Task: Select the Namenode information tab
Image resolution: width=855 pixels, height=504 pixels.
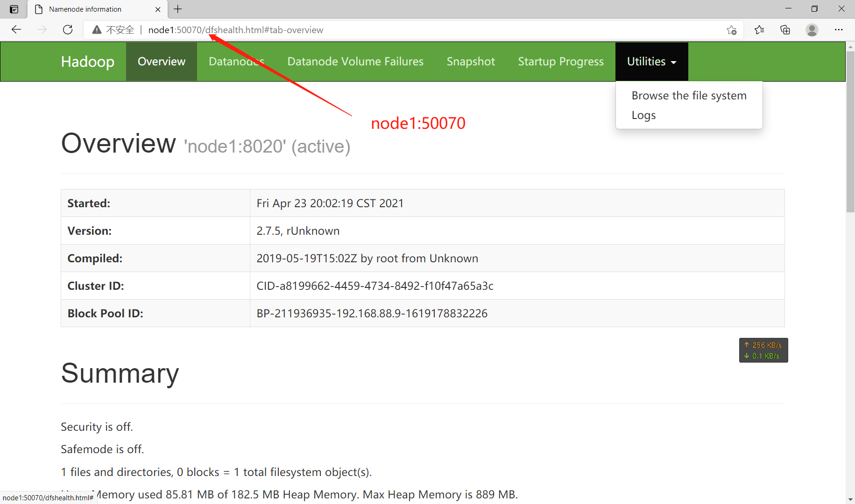Action: 97,9
